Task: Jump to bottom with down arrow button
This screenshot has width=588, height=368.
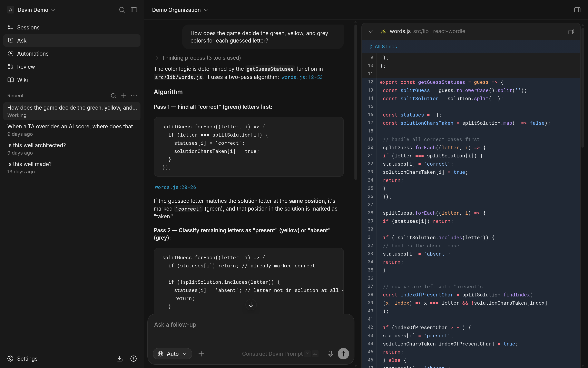Action: 251,304
